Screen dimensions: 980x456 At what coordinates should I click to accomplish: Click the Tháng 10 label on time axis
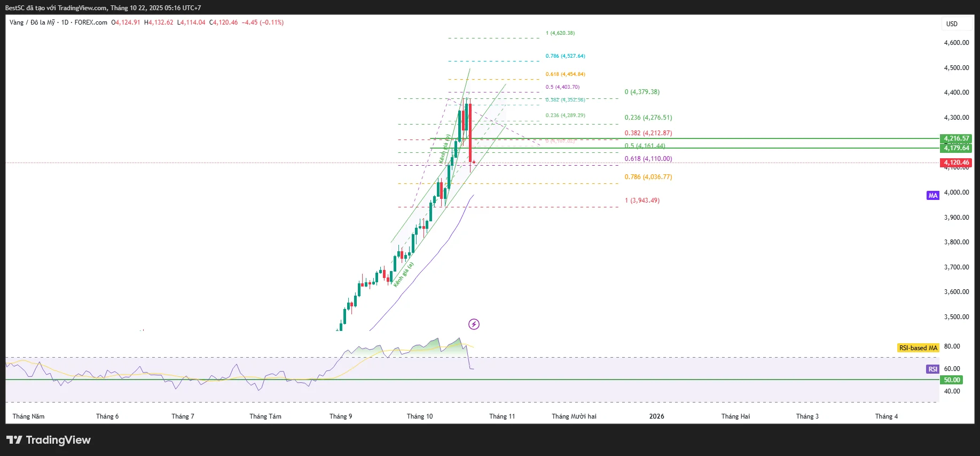(x=420, y=416)
